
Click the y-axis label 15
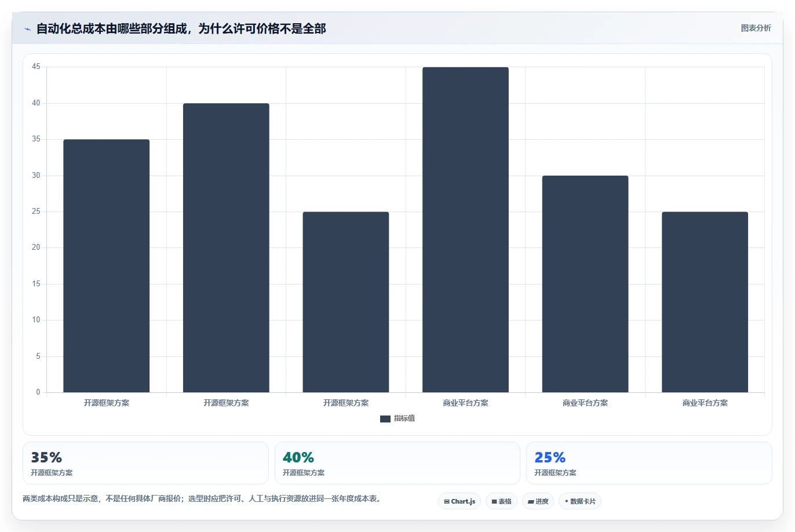coord(37,284)
